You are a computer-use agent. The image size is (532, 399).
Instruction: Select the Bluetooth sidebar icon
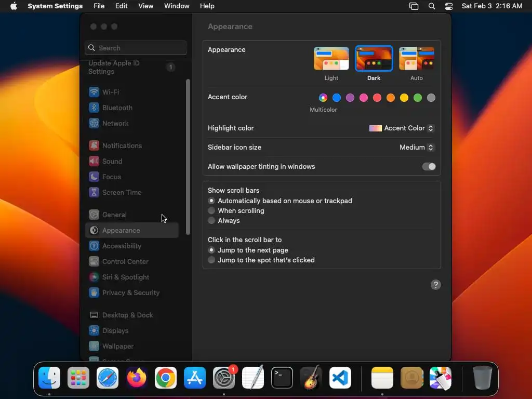[94, 108]
